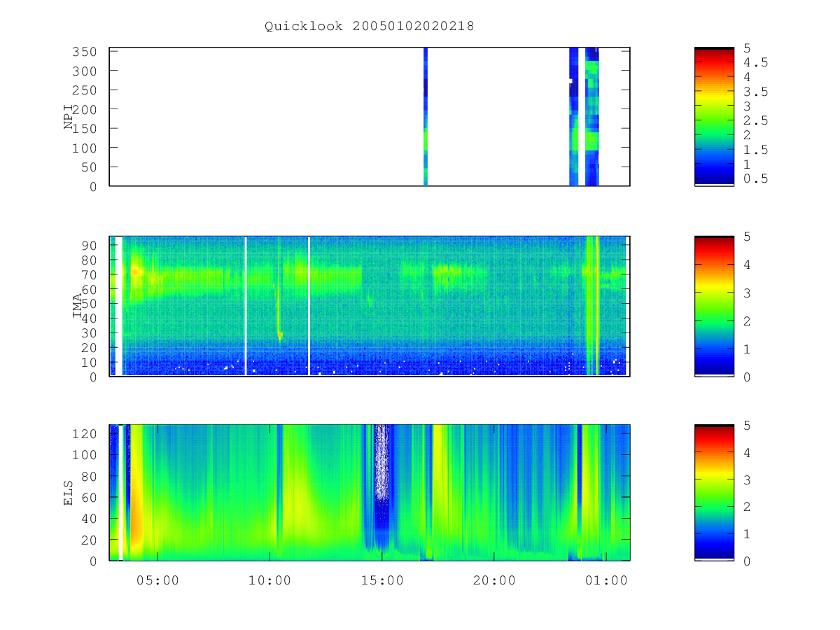Click the 05:00 time axis label

tap(158, 580)
